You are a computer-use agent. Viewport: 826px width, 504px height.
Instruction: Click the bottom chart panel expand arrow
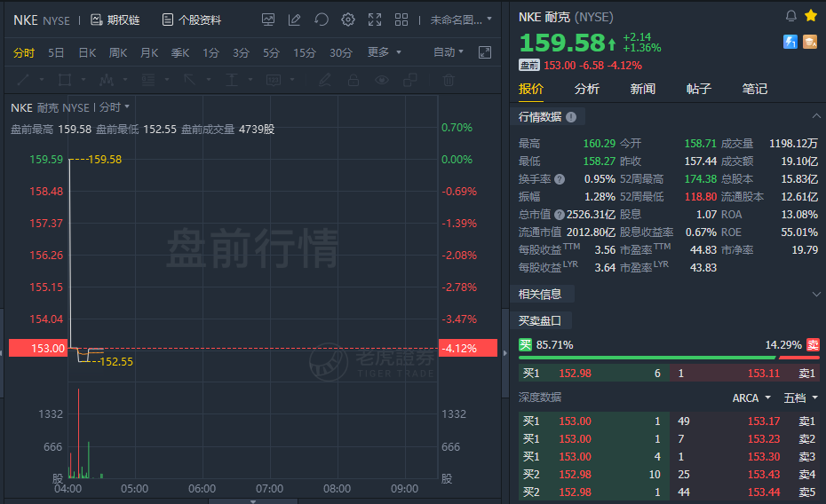coord(253,501)
